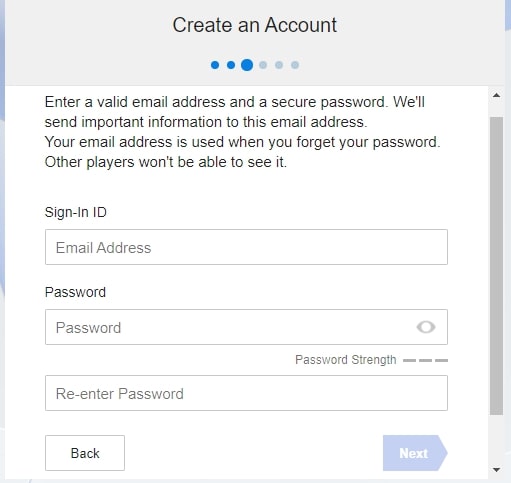Click the fifth step progress dot

pyautogui.click(x=279, y=65)
